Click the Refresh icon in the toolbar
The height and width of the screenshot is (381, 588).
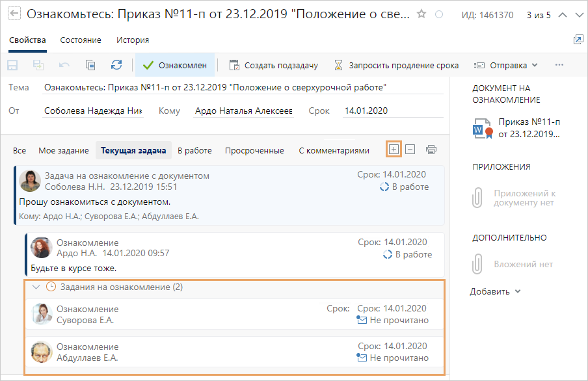[115, 64]
